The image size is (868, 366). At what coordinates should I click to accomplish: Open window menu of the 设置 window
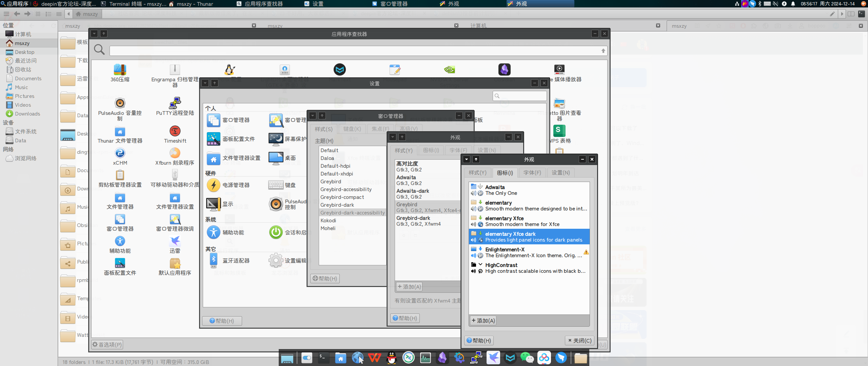(205, 83)
